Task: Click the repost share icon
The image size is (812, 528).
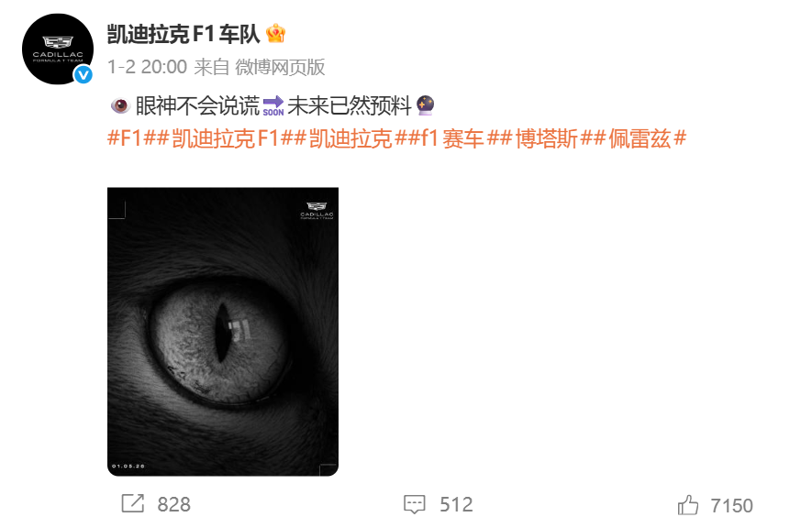Action: [x=132, y=503]
